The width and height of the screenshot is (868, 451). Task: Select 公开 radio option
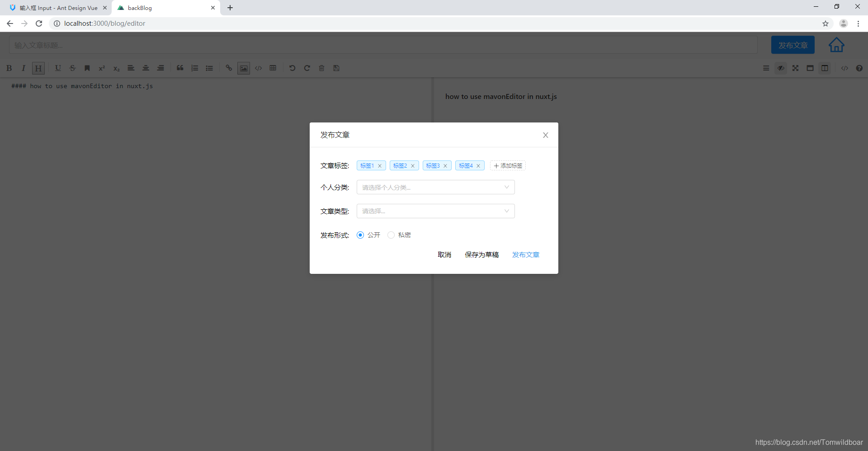coord(360,235)
